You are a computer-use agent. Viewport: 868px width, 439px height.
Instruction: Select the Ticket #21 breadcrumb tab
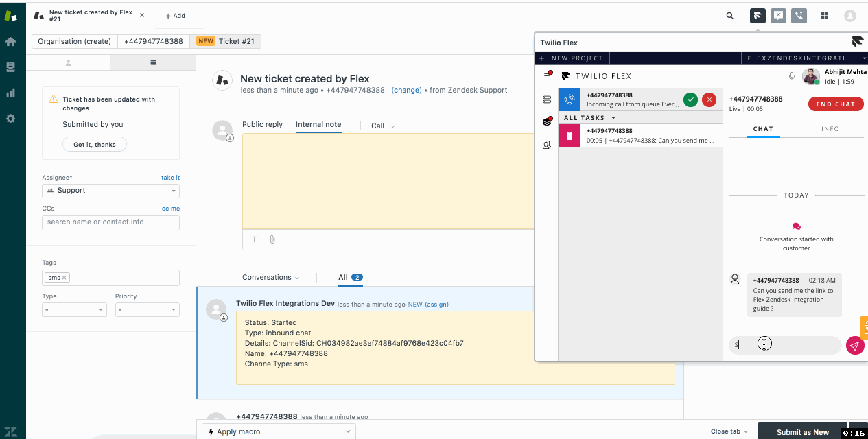click(x=225, y=41)
